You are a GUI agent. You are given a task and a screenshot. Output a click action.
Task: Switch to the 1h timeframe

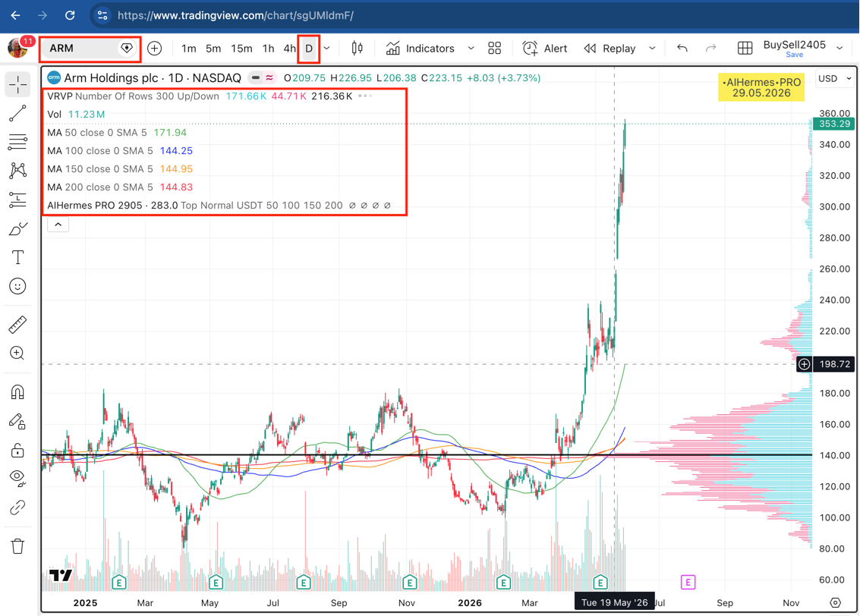click(x=268, y=49)
